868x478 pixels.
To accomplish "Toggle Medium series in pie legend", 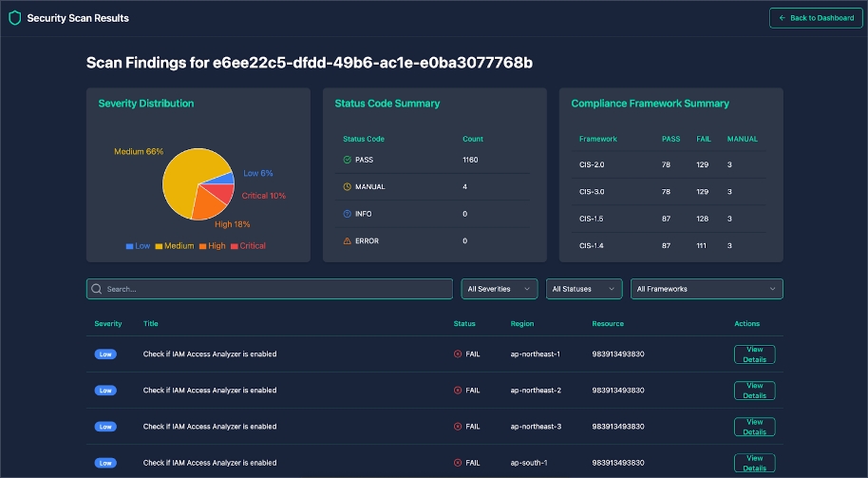I will click(x=173, y=246).
